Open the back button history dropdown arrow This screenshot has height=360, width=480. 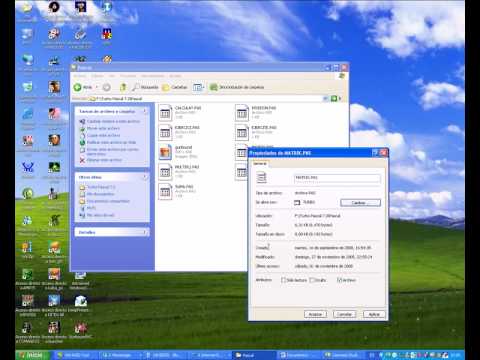pos(97,87)
